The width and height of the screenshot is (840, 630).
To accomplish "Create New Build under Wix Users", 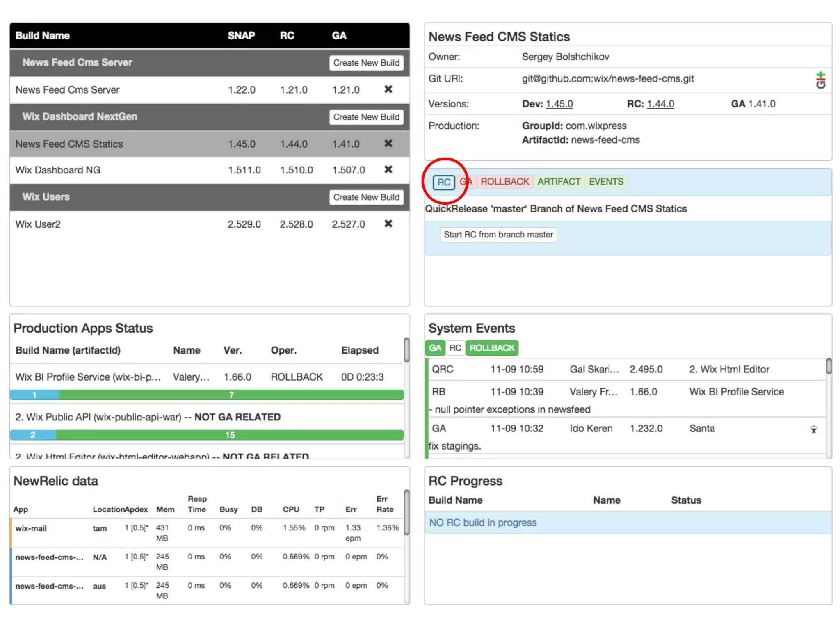I will (366, 197).
